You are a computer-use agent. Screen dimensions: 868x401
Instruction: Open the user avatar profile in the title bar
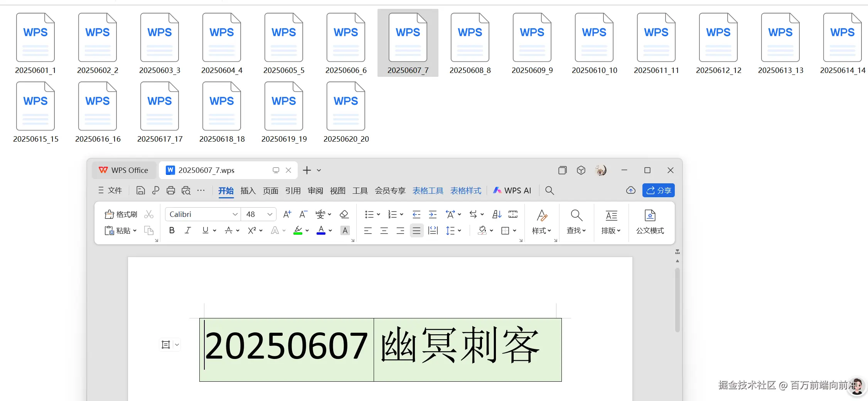coord(601,170)
